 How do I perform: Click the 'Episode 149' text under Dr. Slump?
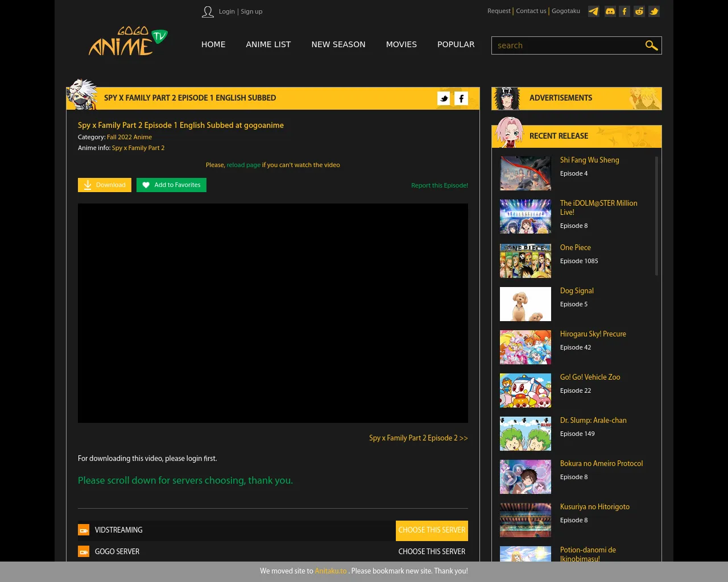[577, 434]
